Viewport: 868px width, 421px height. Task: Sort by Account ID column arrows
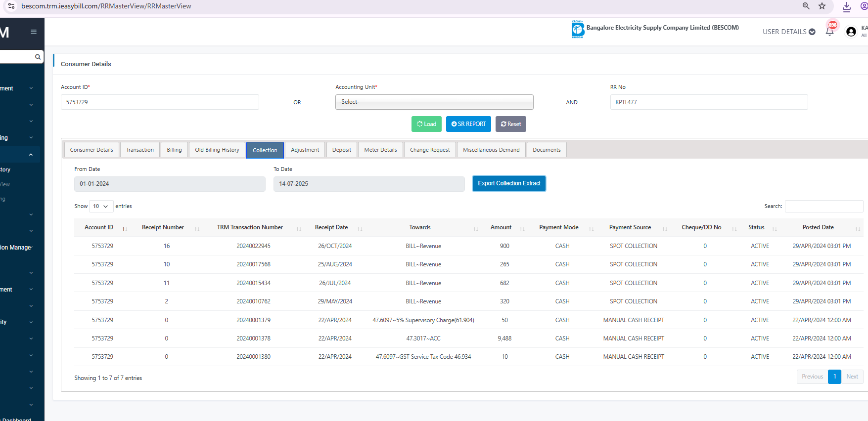pyautogui.click(x=125, y=229)
